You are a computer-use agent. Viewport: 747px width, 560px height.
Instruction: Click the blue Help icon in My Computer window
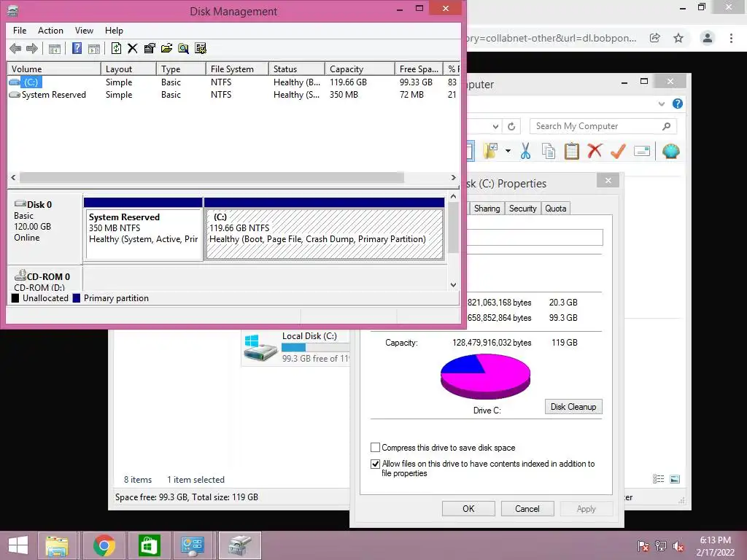678,104
